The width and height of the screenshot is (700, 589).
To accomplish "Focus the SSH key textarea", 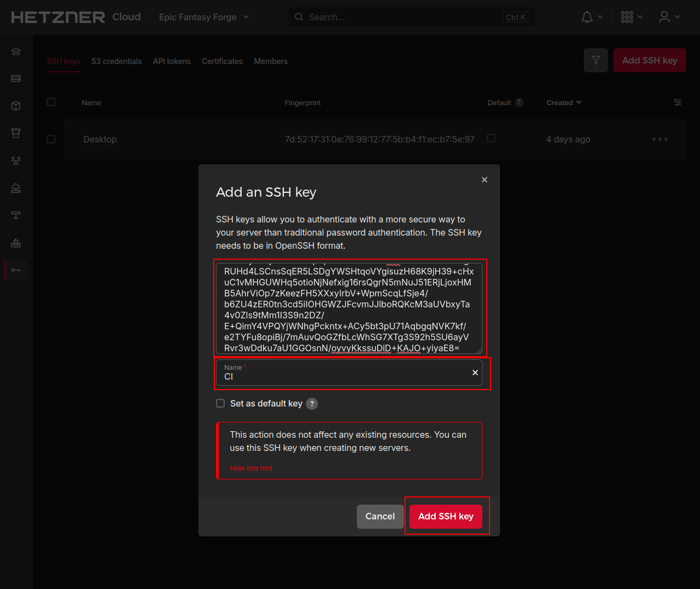I will (349, 308).
